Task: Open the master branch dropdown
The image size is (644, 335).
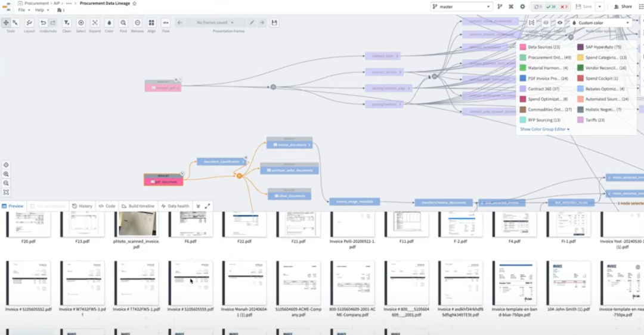Action: pos(461,7)
